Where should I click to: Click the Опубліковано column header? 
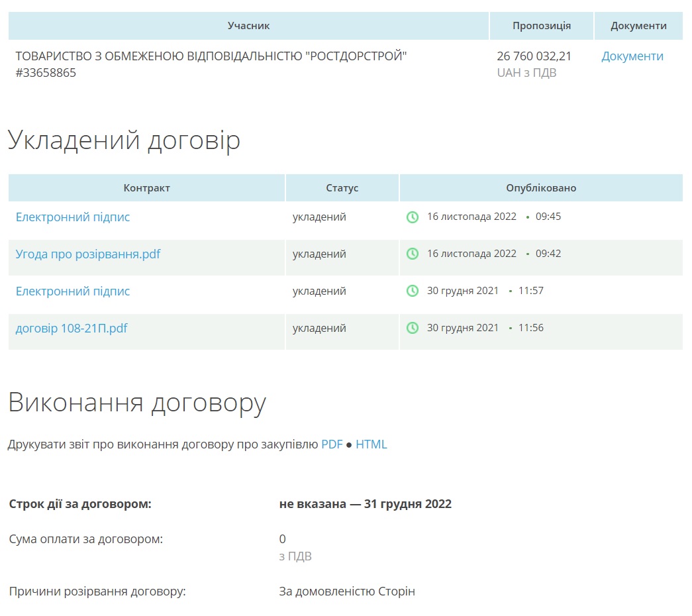click(540, 188)
